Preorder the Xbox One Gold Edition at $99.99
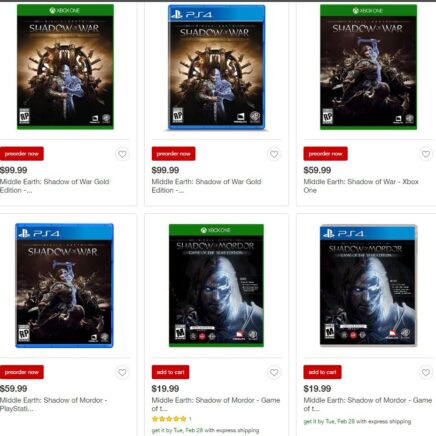The height and width of the screenshot is (436, 436). (x=22, y=154)
